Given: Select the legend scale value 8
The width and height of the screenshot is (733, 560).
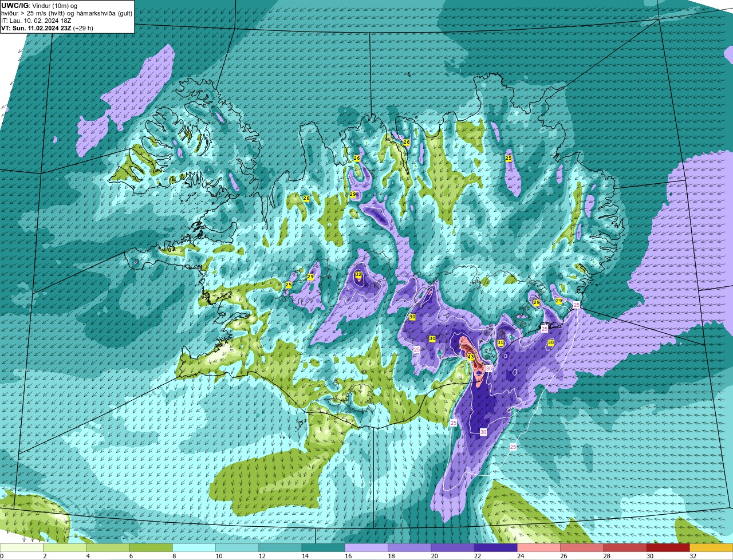Looking at the screenshot, I should pos(173,556).
